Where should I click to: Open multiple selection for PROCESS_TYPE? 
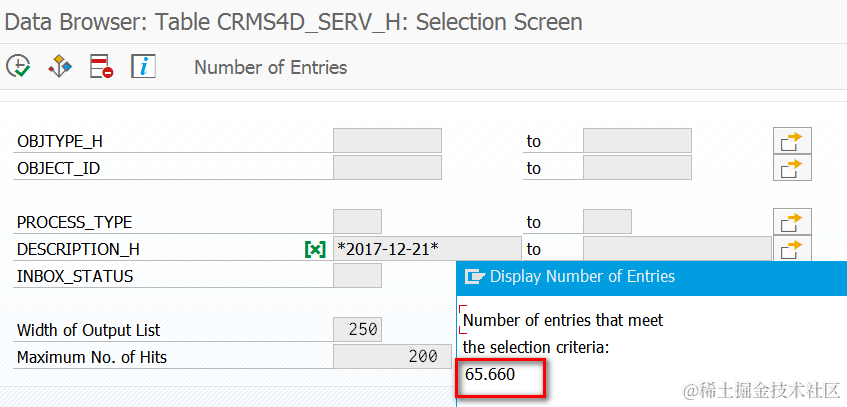tap(792, 222)
